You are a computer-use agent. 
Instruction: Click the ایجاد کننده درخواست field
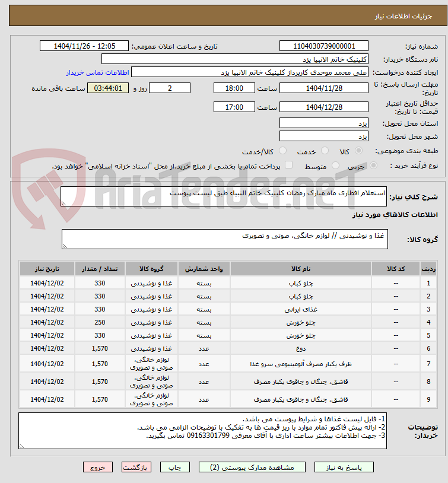click(250, 72)
